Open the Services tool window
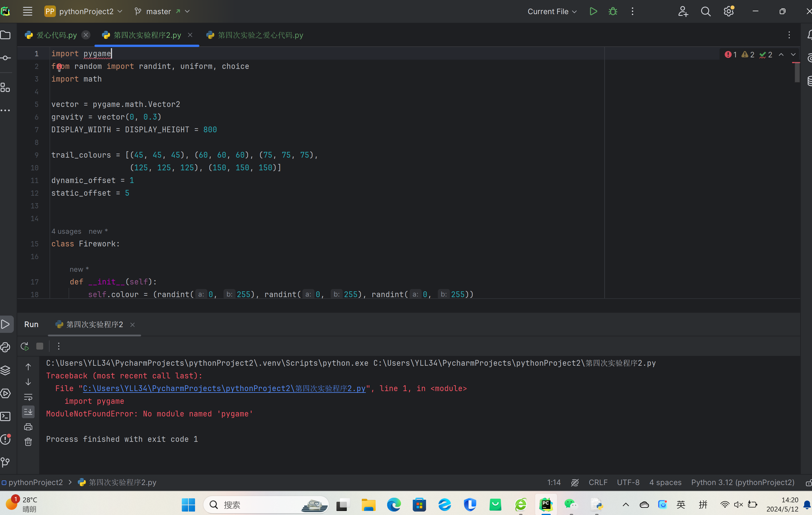Image resolution: width=812 pixels, height=515 pixels. [x=5, y=393]
